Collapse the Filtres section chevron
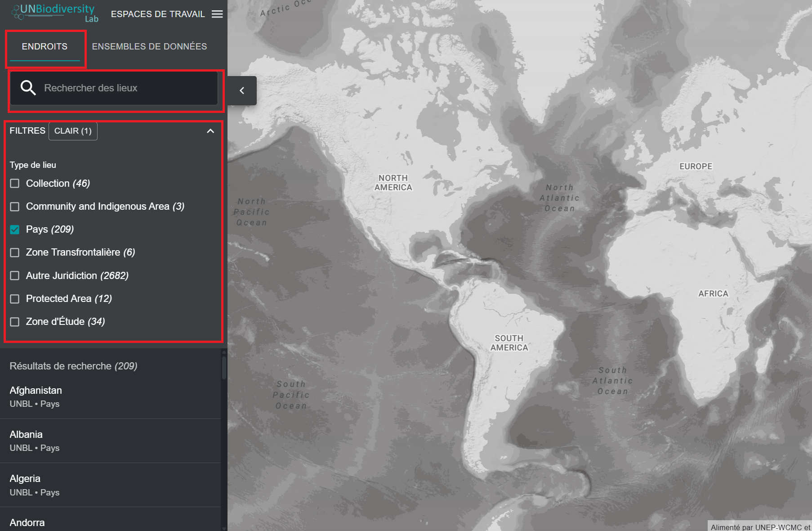812x531 pixels. 210,131
